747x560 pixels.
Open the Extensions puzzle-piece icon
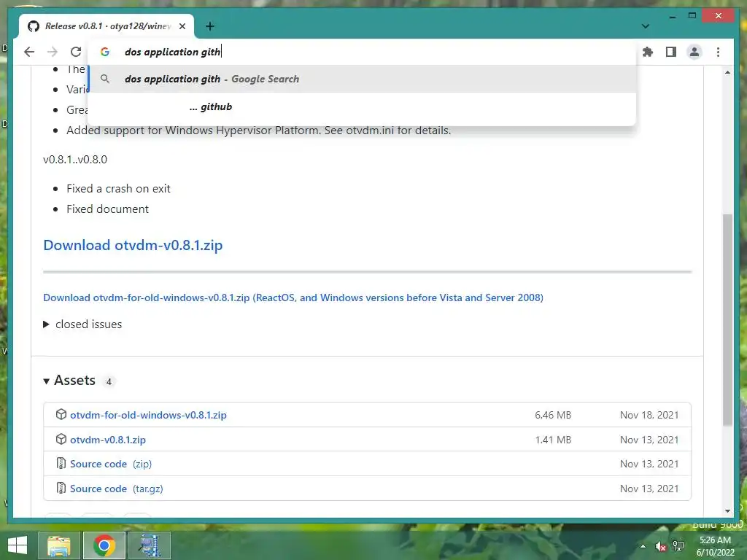pos(648,52)
